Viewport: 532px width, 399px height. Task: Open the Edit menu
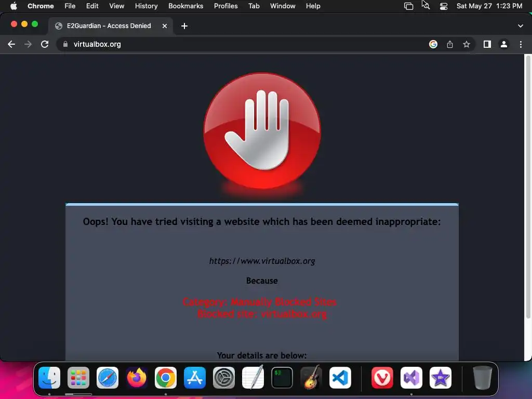[92, 6]
